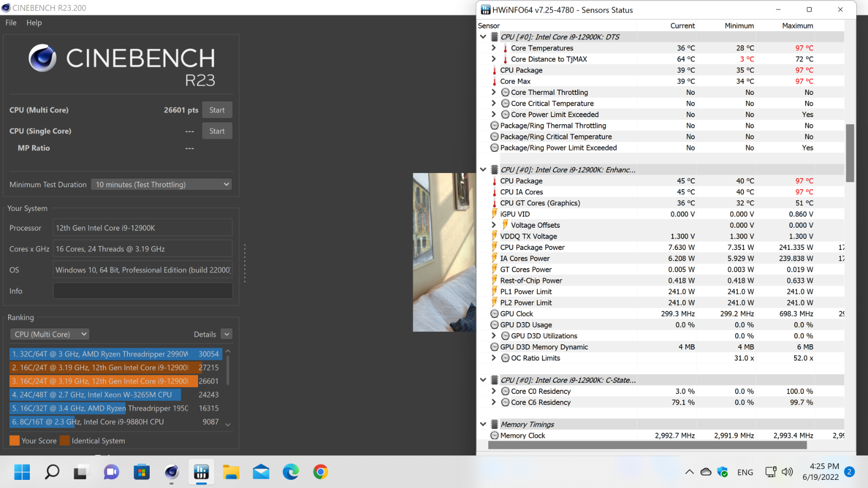The image size is (868, 488).
Task: Collapse the Memory Timings group
Action: (x=483, y=425)
